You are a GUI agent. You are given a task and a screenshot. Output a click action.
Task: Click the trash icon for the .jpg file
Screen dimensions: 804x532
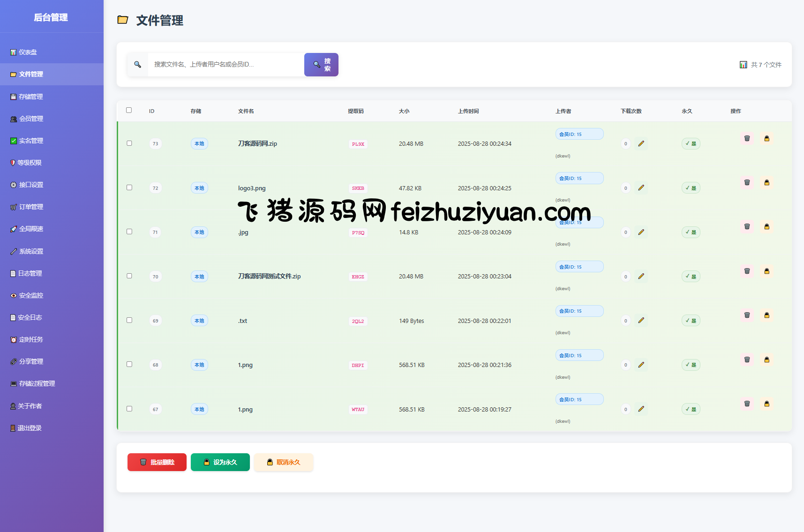click(x=747, y=227)
